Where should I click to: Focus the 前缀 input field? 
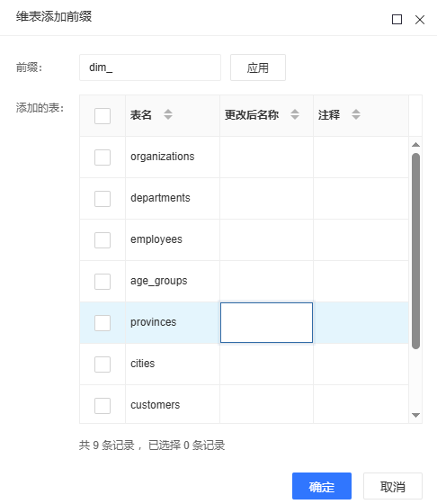click(x=150, y=67)
